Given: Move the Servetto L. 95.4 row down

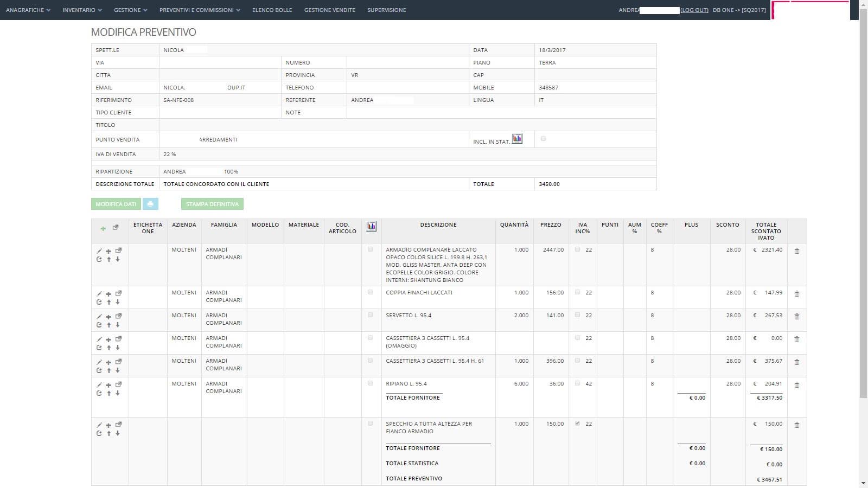Looking at the screenshot, I should coord(118,325).
